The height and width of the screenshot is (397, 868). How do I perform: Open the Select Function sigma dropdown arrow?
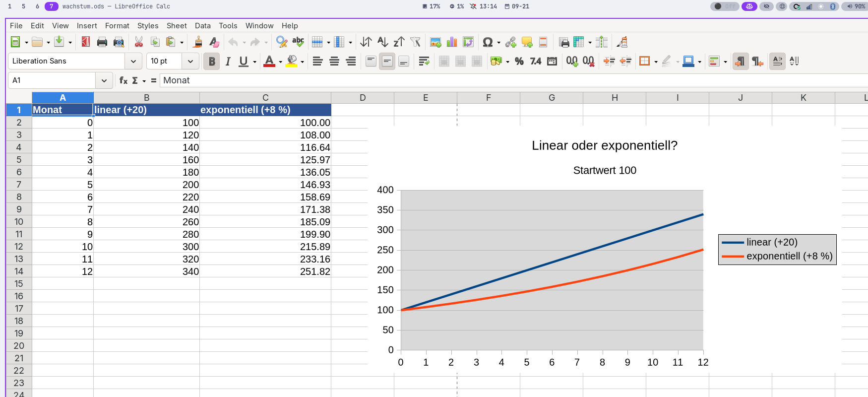(x=144, y=81)
